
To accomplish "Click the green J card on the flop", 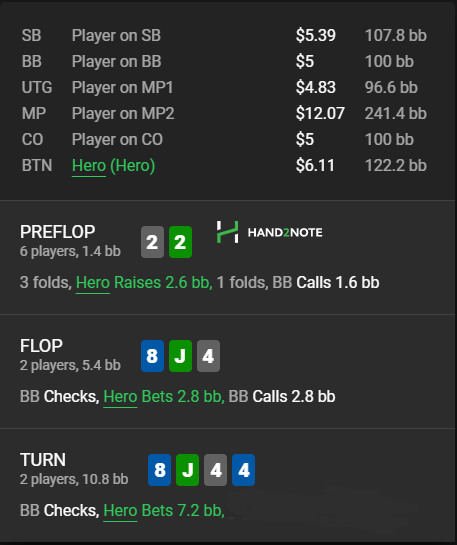I will pyautogui.click(x=180, y=356).
